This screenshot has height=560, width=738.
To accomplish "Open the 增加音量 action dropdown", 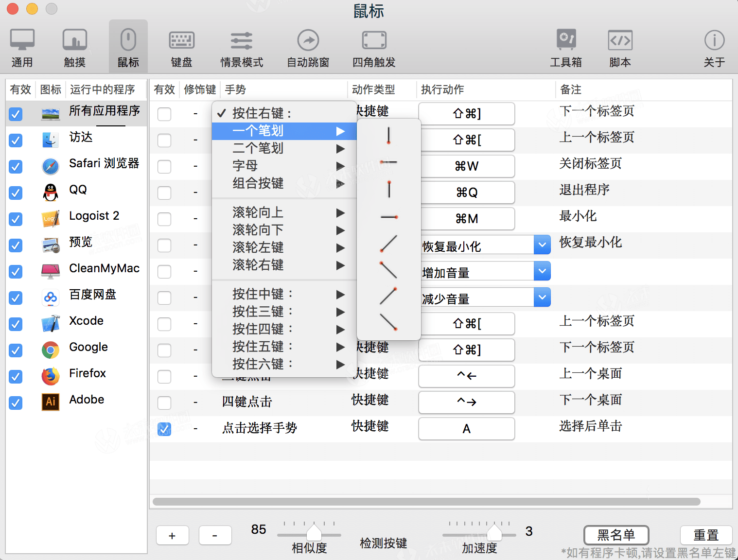I will (542, 271).
